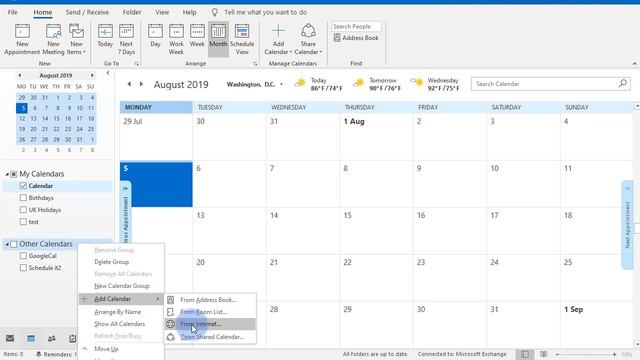Collapse the folder pane
The height and width of the screenshot is (360, 640).
[x=108, y=73]
